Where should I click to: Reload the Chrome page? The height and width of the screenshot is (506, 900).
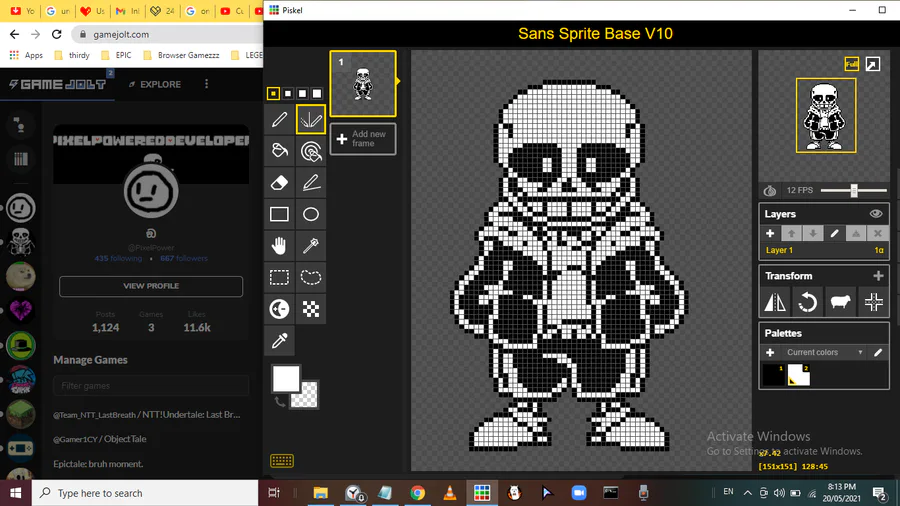(x=56, y=34)
